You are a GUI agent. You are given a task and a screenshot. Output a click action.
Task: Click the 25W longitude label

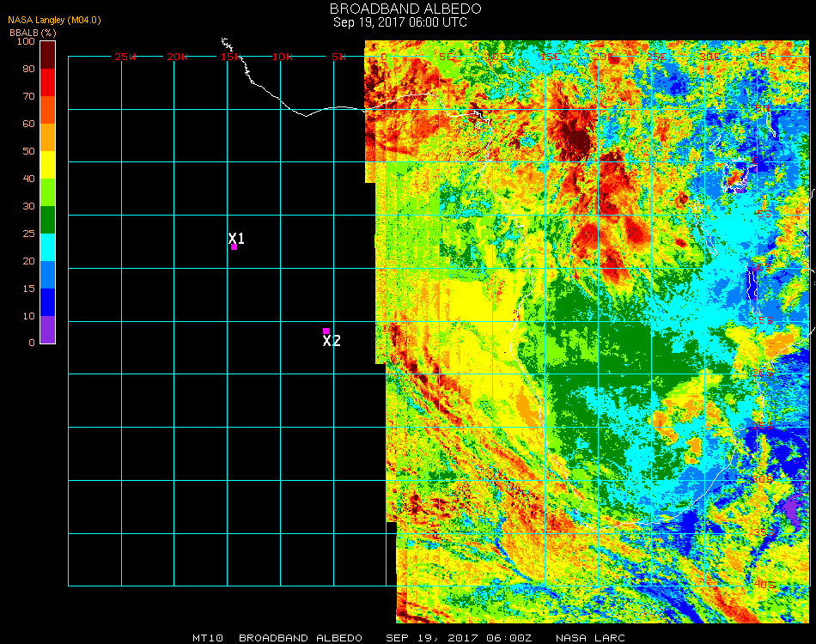125,57
